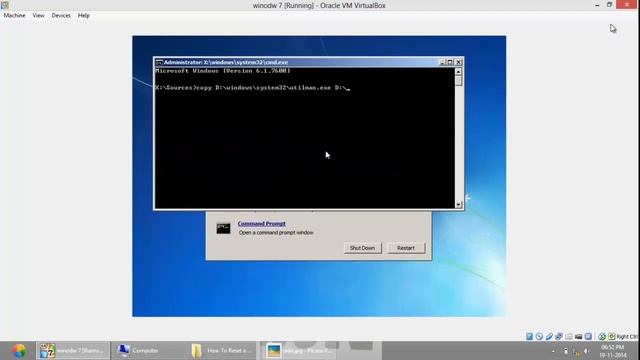
Task: Minimize the cmd.exe window
Action: pyautogui.click(x=442, y=62)
